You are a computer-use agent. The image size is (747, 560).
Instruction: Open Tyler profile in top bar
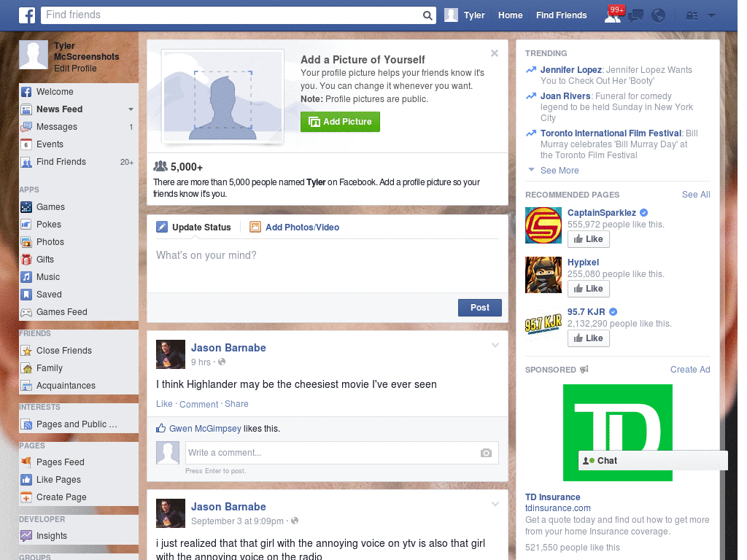pos(465,15)
